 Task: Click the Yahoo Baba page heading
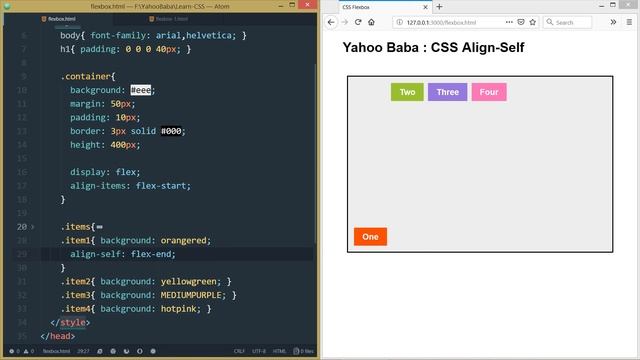[433, 47]
